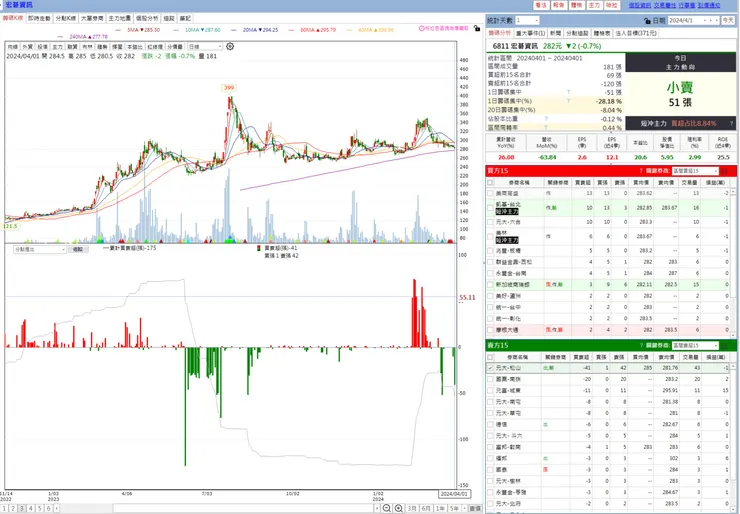The height and width of the screenshot is (514, 740).
Task: Click the 體檢 button at top
Action: [576, 5]
